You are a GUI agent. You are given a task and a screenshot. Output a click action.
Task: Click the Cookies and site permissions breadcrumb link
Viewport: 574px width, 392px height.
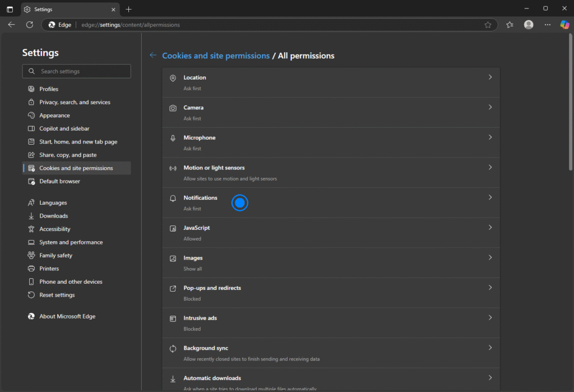coord(216,56)
